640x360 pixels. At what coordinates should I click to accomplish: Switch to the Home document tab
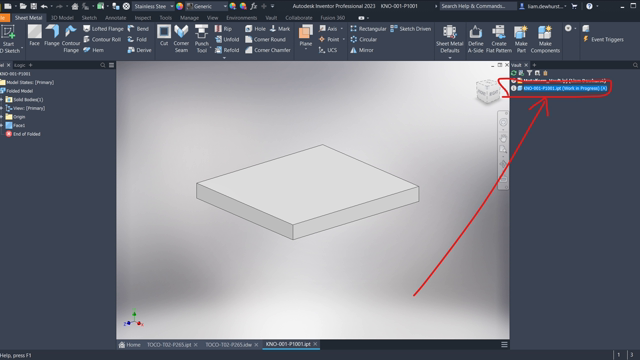tap(129, 344)
